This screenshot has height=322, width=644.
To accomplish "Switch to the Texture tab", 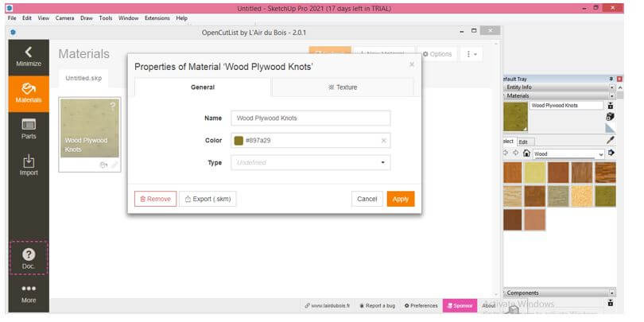I will pyautogui.click(x=343, y=87).
